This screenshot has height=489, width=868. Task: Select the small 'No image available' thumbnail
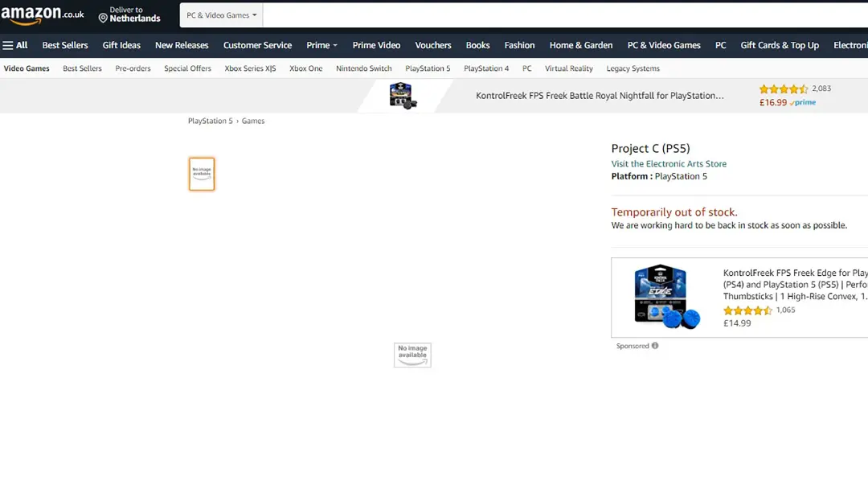click(x=202, y=174)
